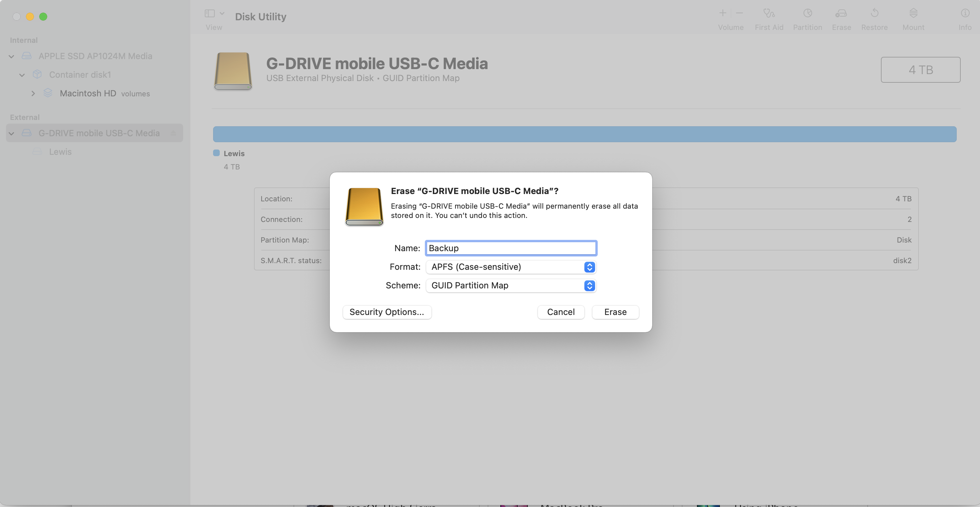Collapse APPLE SSD AP1024M Media tree
Image resolution: width=980 pixels, height=507 pixels.
tap(11, 56)
